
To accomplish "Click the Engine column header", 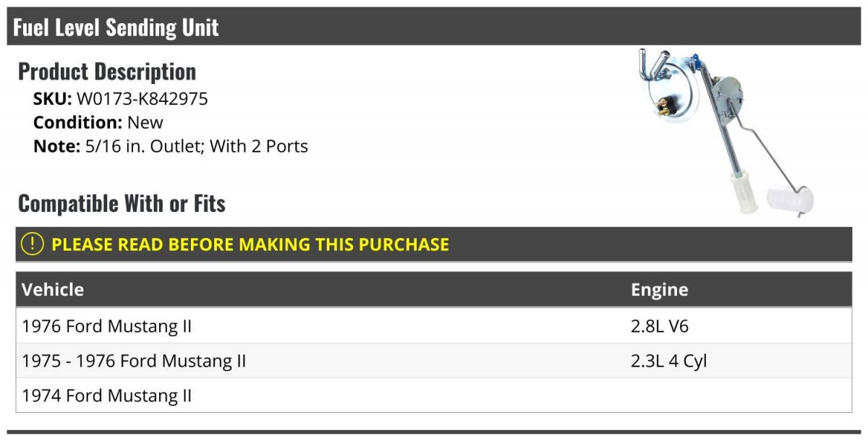I will (x=659, y=290).
